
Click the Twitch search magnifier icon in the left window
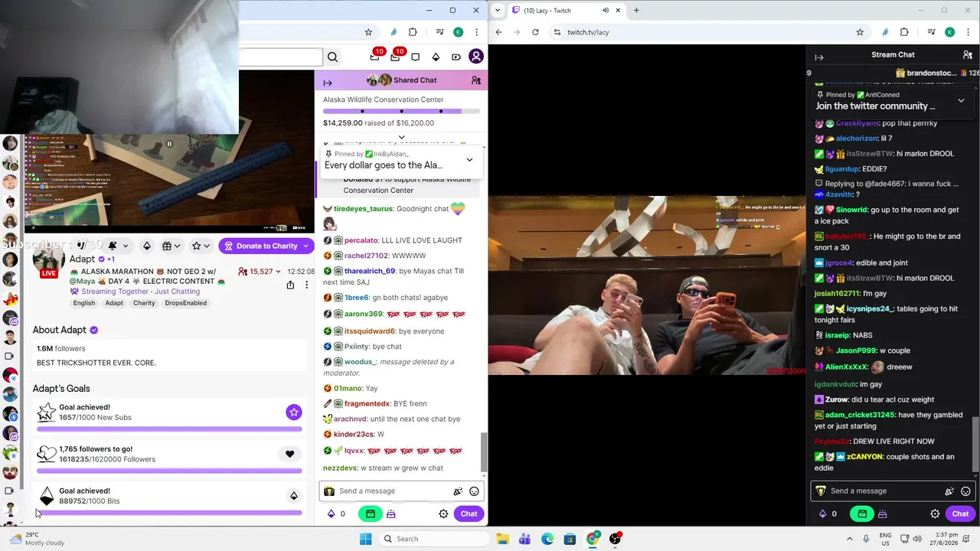coord(332,57)
